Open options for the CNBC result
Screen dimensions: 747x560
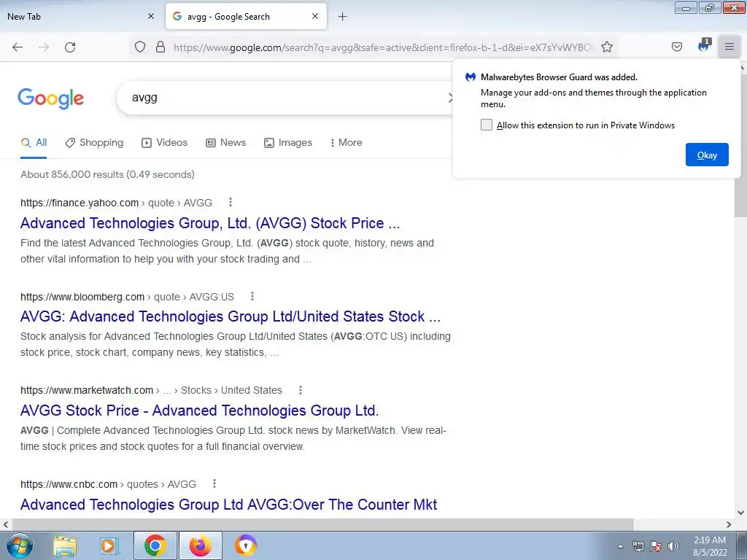[214, 484]
